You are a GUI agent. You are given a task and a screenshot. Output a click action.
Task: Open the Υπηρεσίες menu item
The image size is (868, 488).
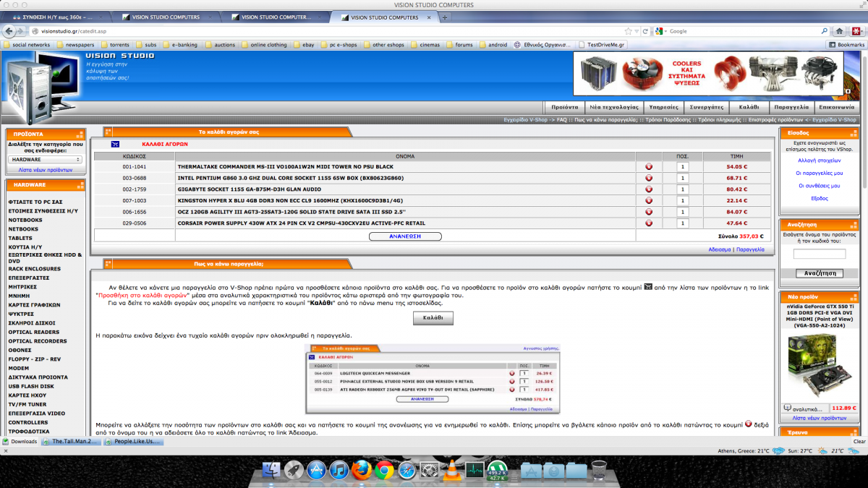(x=665, y=106)
